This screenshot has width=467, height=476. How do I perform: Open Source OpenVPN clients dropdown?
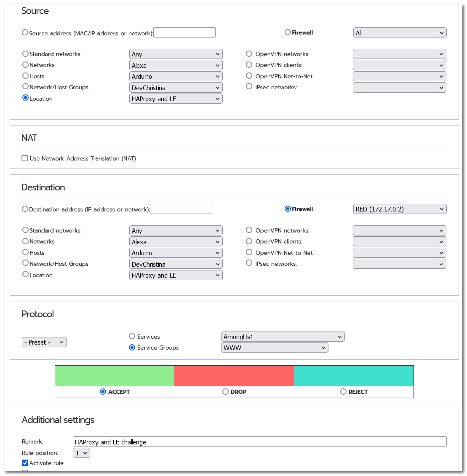pos(399,65)
